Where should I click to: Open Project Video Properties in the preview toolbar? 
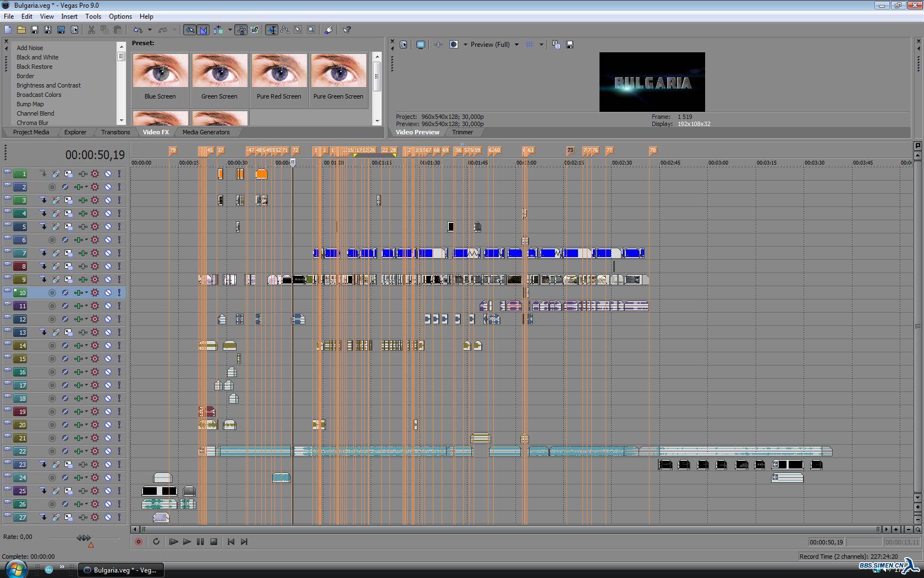pos(404,45)
